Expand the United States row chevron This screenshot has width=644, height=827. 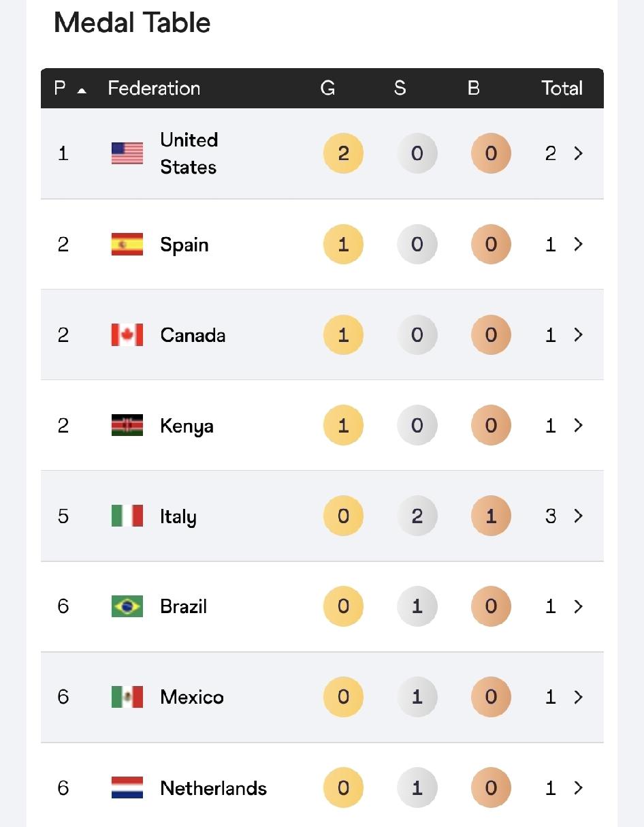[579, 153]
